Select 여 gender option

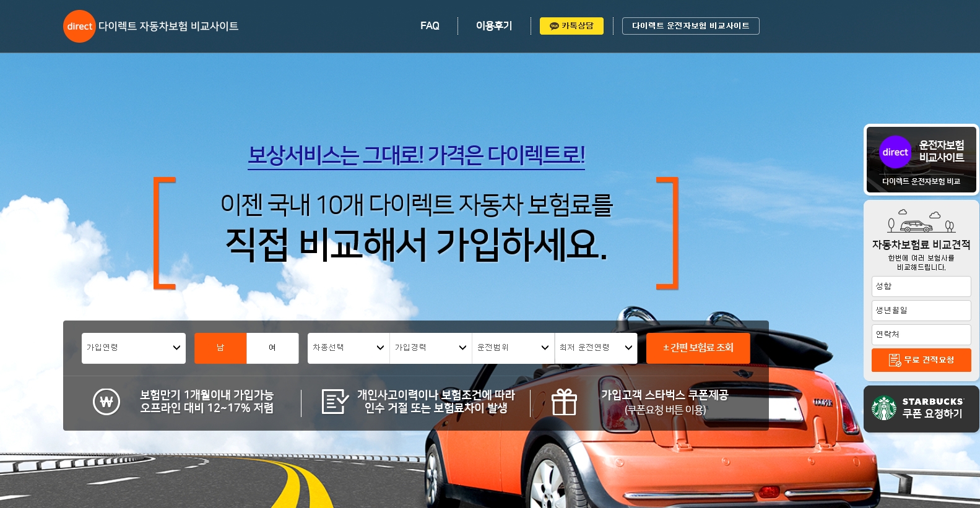click(x=272, y=348)
